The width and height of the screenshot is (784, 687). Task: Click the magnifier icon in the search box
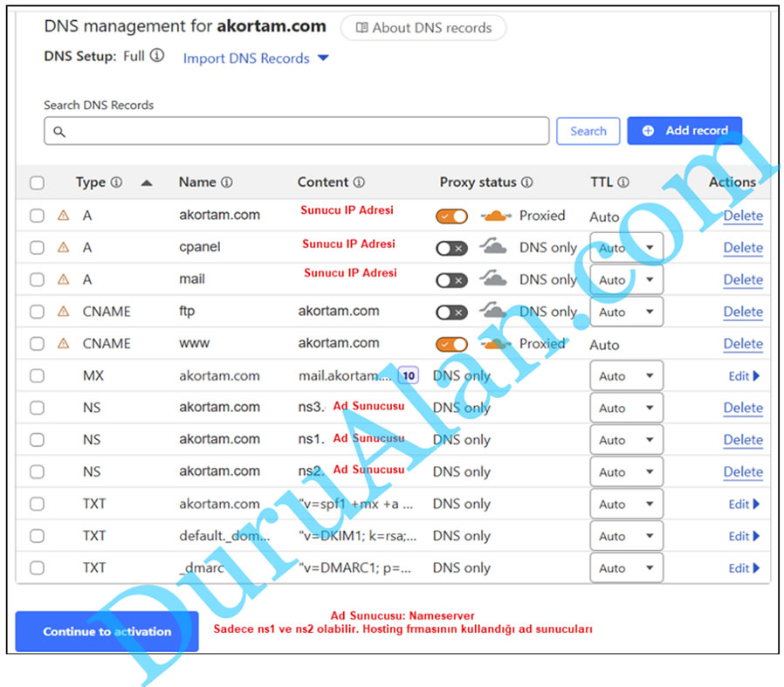tap(59, 132)
